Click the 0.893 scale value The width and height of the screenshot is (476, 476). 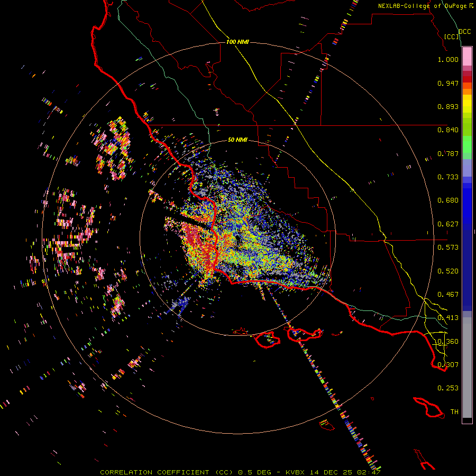coord(448,106)
